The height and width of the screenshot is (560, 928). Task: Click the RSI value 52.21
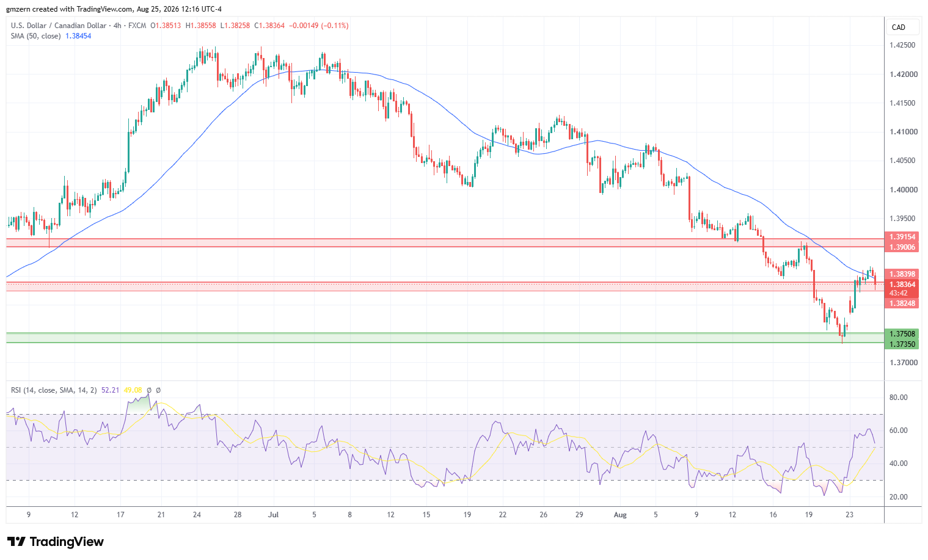pos(110,390)
